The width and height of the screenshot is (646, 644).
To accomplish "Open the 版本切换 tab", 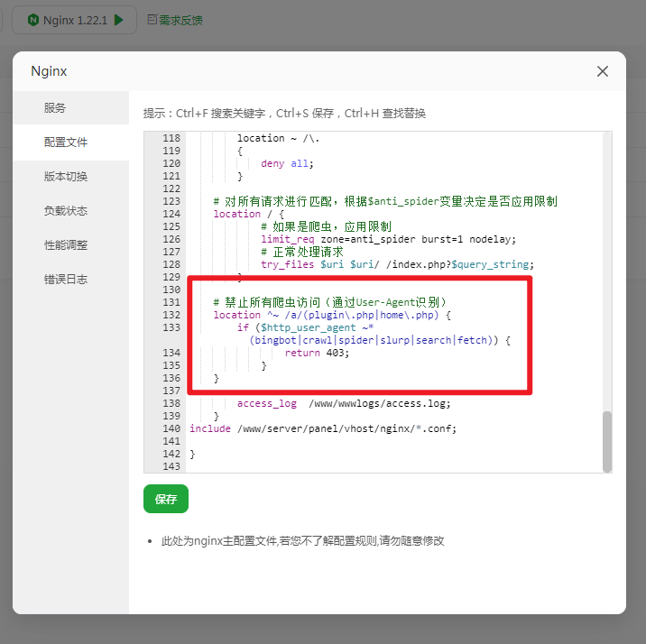I will [x=66, y=177].
